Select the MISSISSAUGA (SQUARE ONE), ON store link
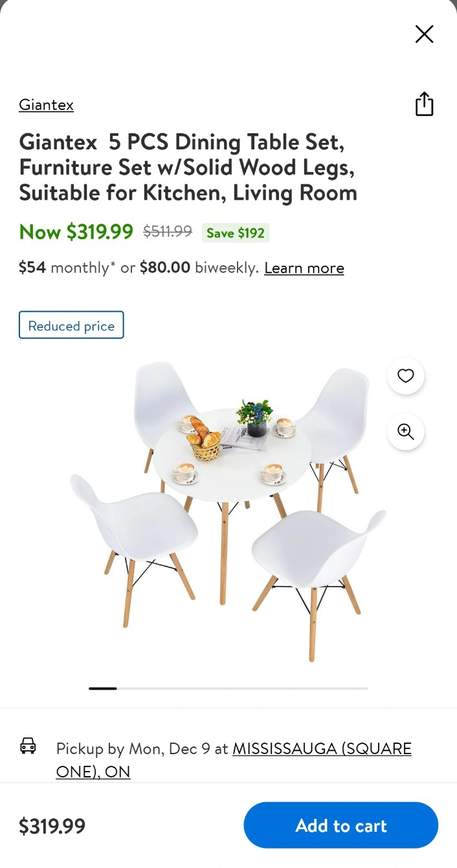 (234, 760)
